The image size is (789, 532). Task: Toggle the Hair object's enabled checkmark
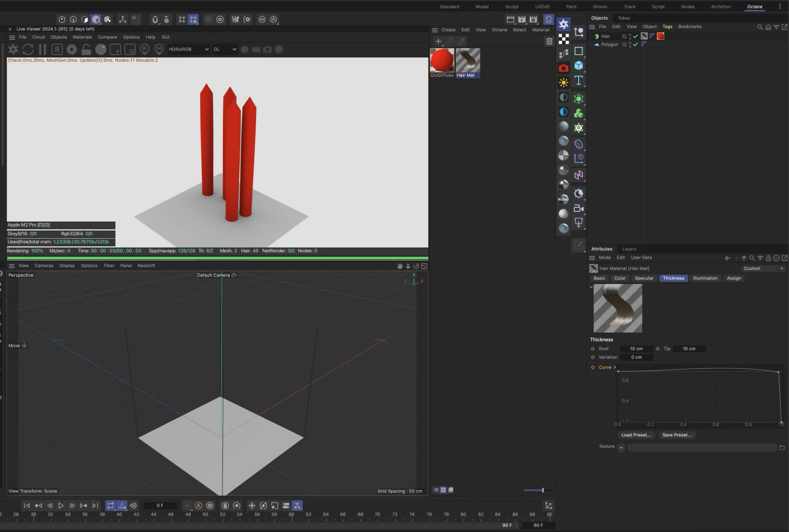tap(635, 36)
